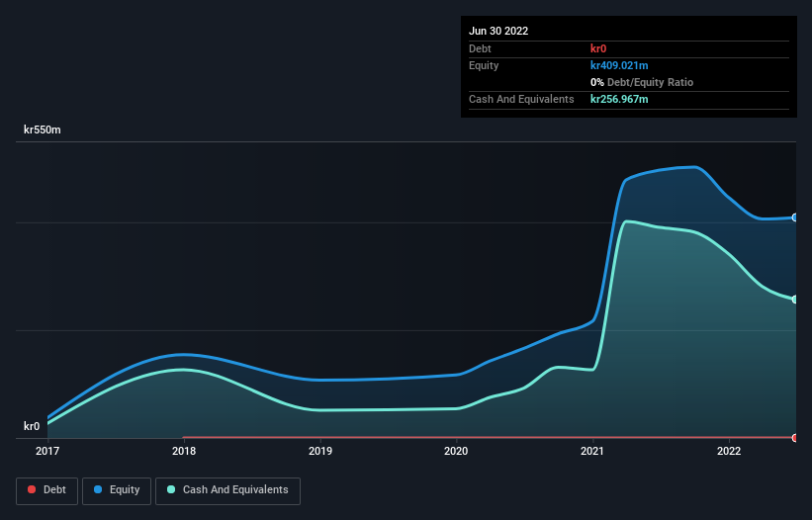Click the kr256.967m cash value in tooltip
Viewport: 812px width, 520px height.
pyautogui.click(x=619, y=99)
